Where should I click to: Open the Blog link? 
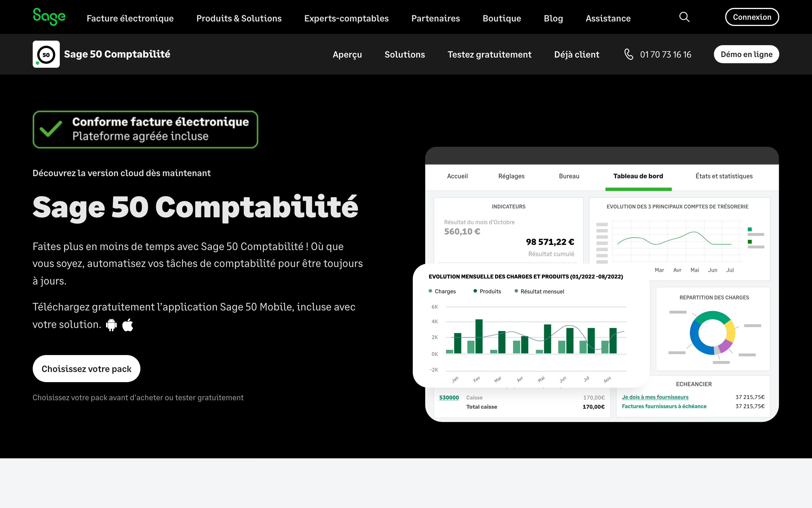pos(553,18)
